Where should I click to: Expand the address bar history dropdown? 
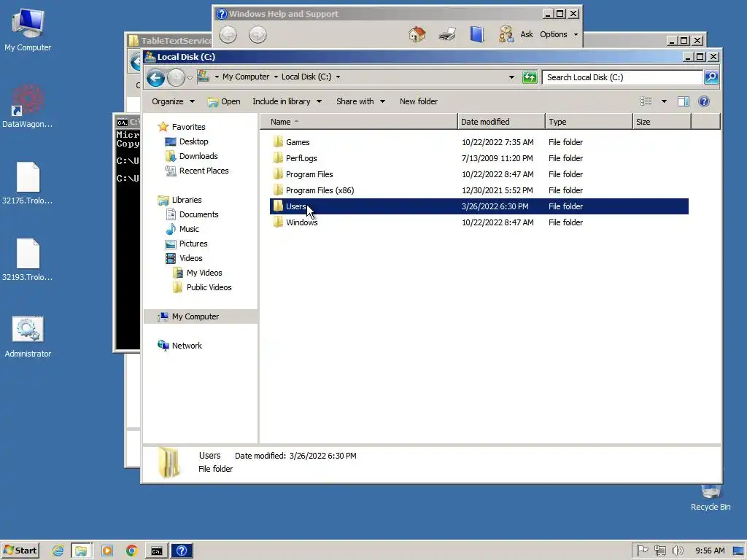click(511, 77)
